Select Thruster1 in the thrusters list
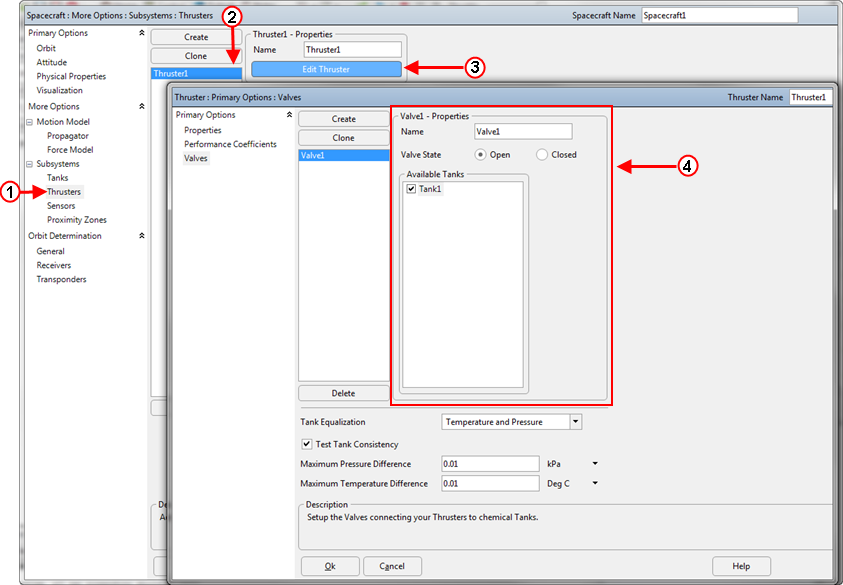 [196, 74]
